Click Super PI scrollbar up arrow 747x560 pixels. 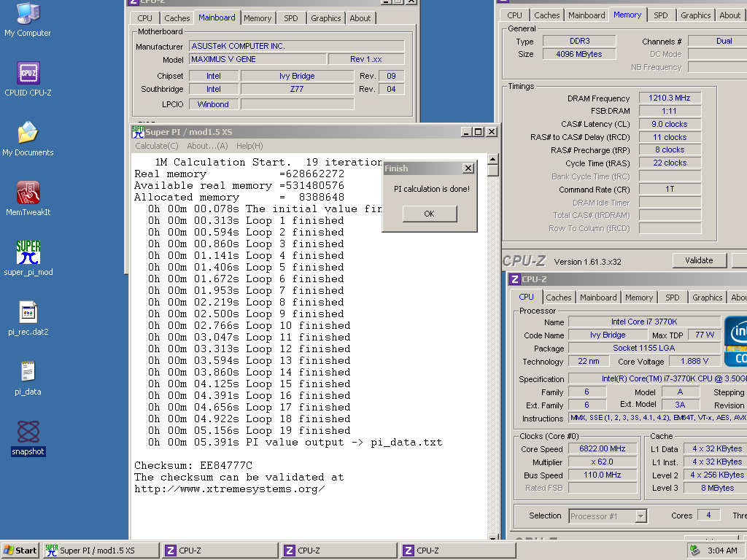pos(493,159)
